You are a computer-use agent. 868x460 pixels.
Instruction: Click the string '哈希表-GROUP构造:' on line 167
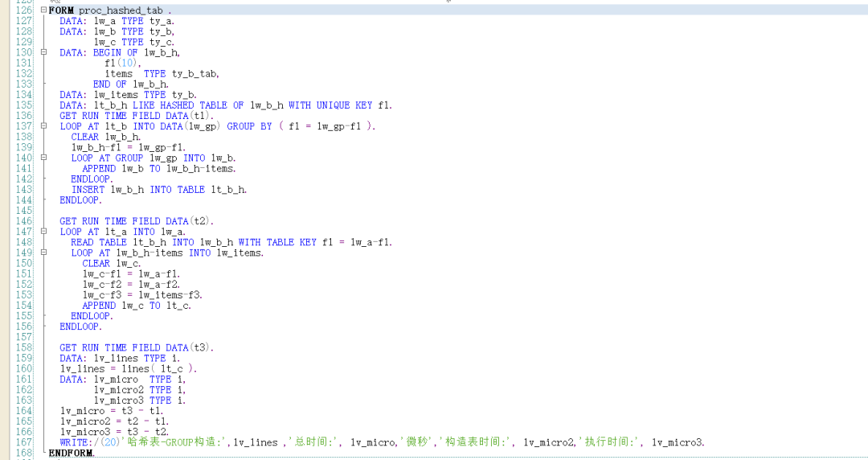click(x=174, y=442)
